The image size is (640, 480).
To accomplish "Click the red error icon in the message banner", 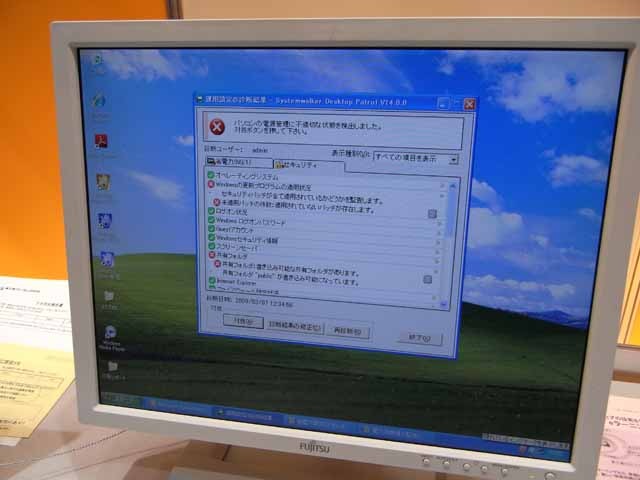I will coord(217,127).
